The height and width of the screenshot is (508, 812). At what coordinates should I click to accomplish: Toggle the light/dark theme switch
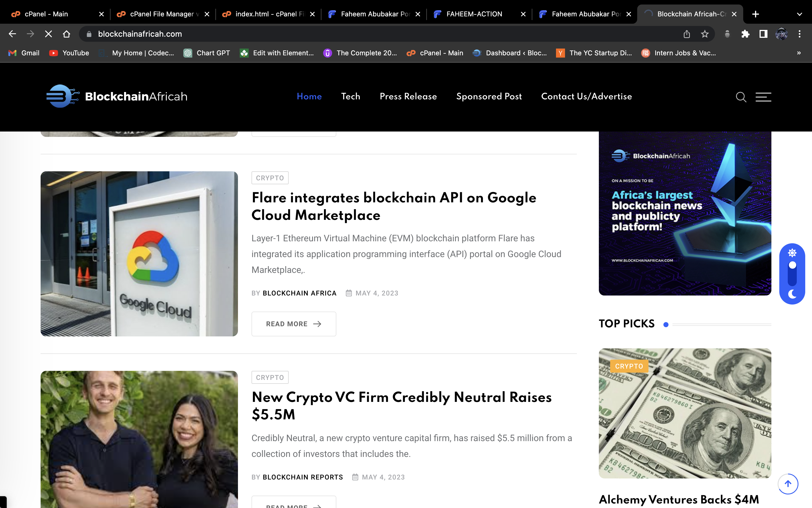pos(792,273)
